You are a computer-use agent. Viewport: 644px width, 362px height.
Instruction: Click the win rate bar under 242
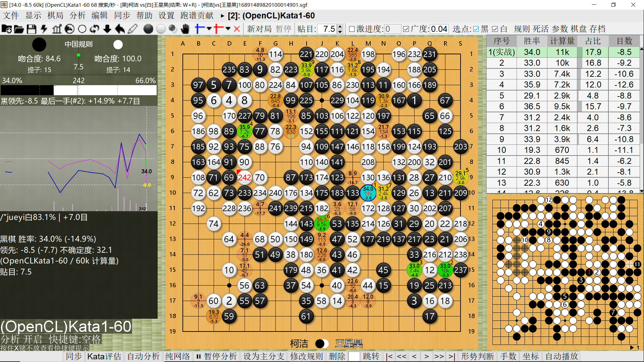tap(78, 90)
